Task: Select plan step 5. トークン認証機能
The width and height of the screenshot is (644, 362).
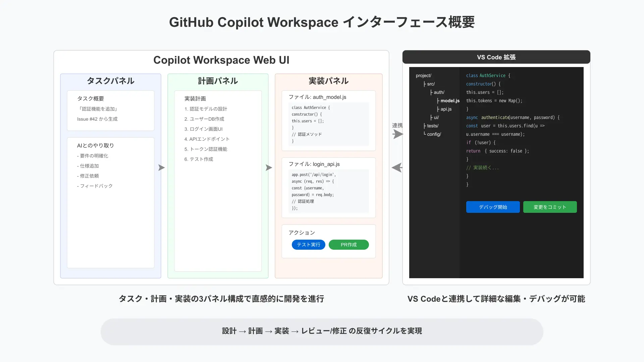Action: (206, 149)
